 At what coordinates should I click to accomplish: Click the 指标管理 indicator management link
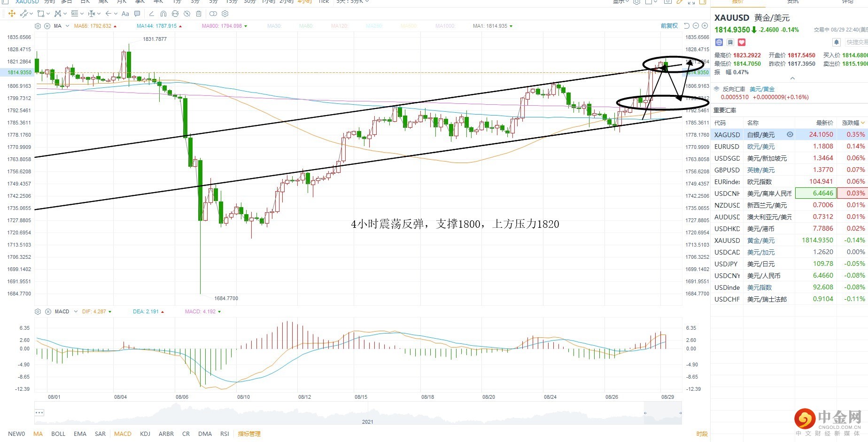[x=249, y=434]
